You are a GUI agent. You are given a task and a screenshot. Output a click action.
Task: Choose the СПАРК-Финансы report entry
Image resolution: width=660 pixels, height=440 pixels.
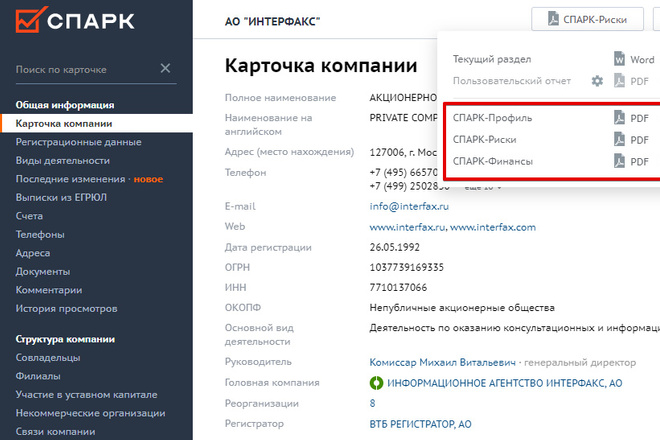point(492,161)
